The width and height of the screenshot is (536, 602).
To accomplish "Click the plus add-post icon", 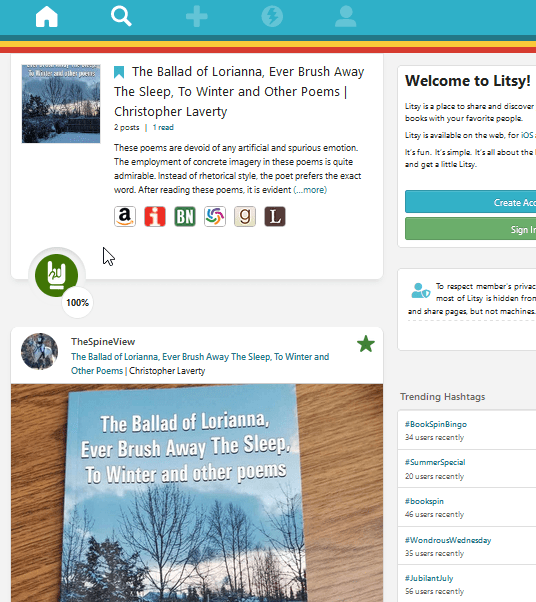I will click(x=197, y=17).
